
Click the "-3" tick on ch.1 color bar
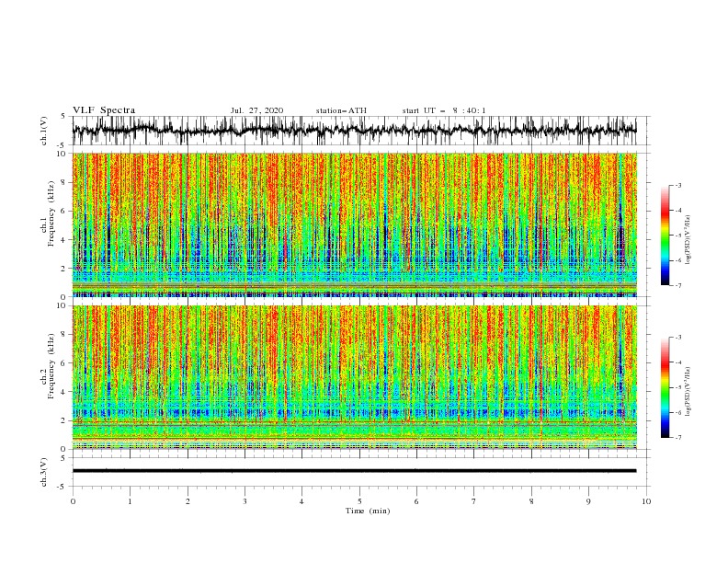[677, 185]
